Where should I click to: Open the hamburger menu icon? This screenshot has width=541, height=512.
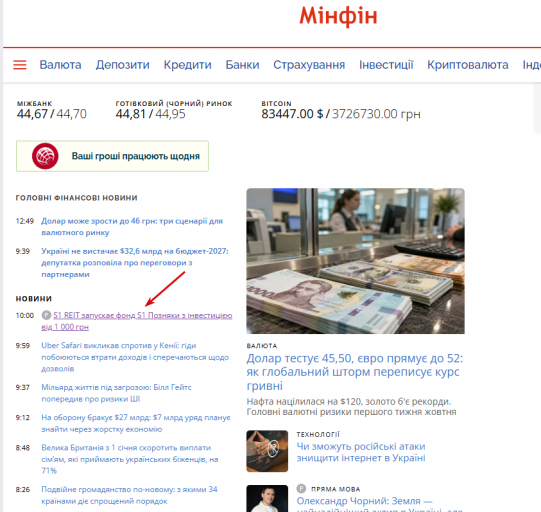tap(20, 65)
